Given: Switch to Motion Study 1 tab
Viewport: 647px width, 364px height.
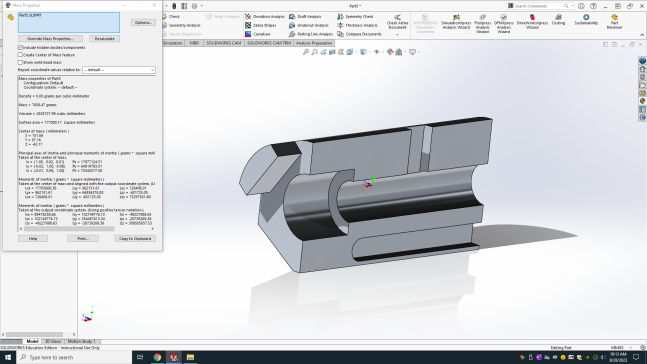Looking at the screenshot, I should (81, 341).
